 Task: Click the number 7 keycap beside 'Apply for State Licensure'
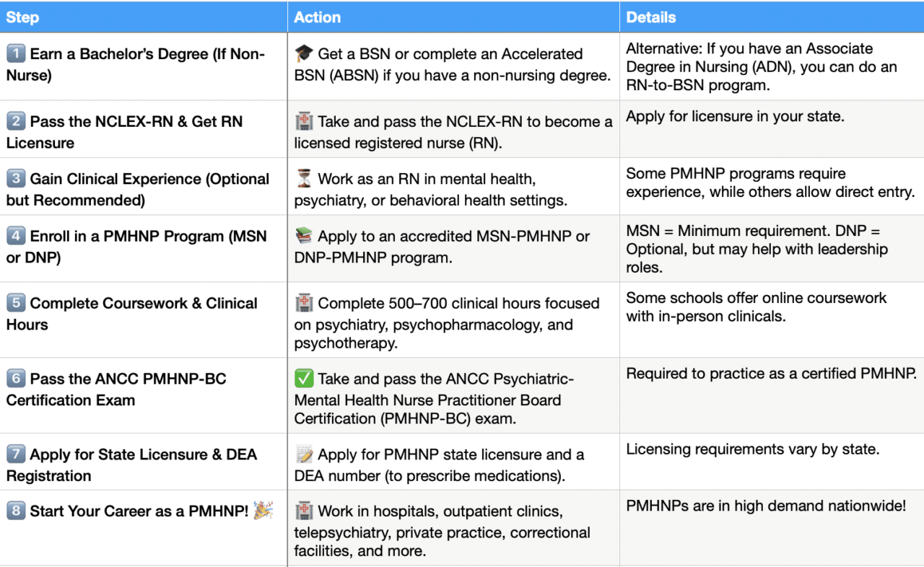[16, 454]
